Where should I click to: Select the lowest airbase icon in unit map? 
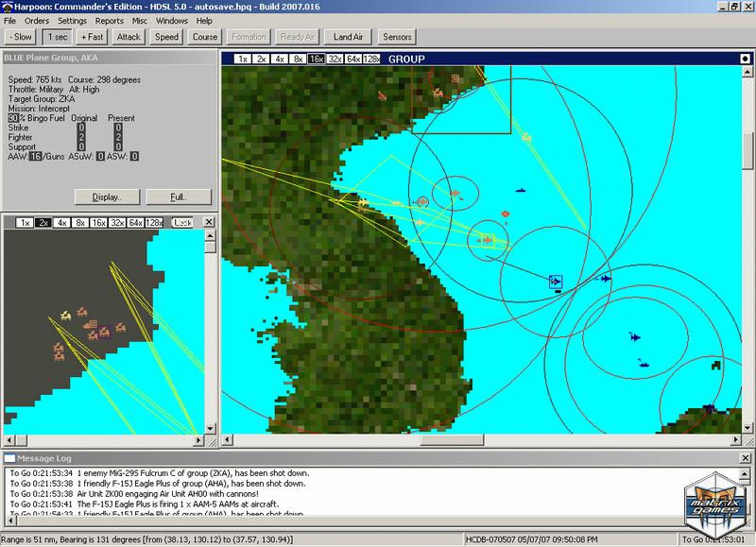click(x=60, y=356)
